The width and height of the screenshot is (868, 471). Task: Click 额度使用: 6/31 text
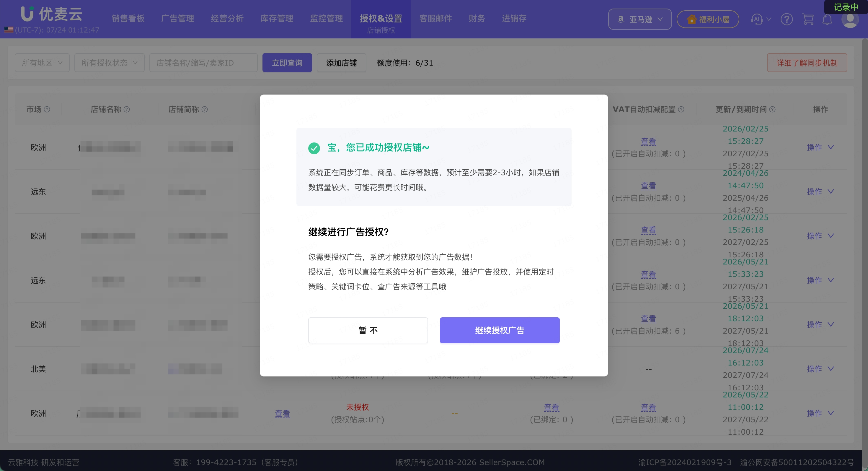pos(405,63)
